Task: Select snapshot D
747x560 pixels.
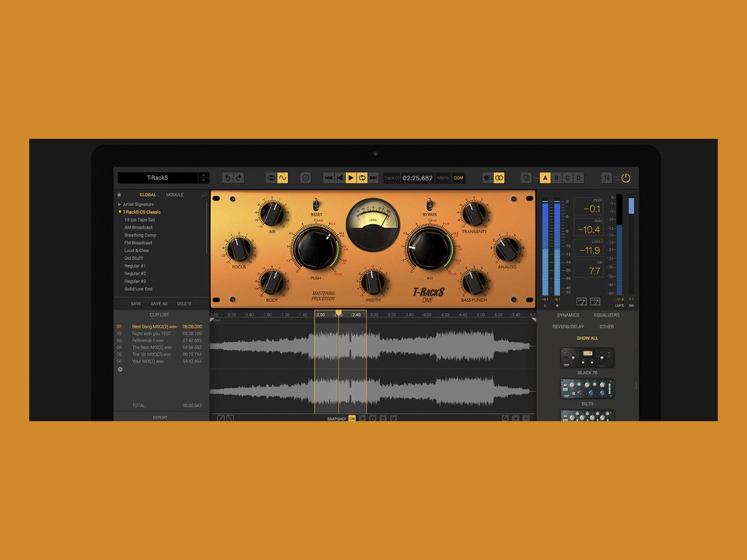Action: pyautogui.click(x=578, y=177)
